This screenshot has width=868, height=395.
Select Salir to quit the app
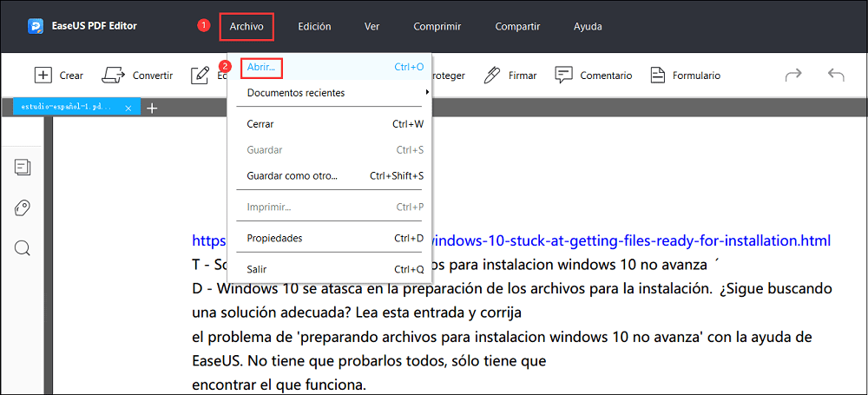tap(330, 270)
